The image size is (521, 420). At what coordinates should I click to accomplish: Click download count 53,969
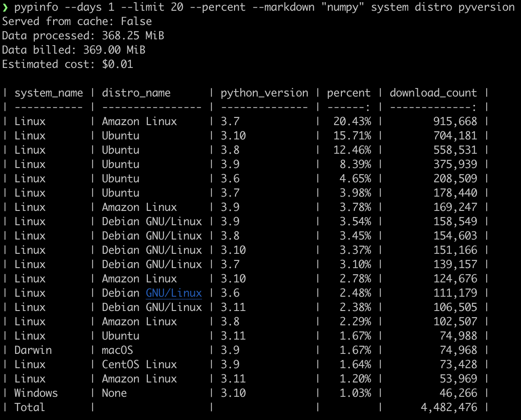pos(458,378)
